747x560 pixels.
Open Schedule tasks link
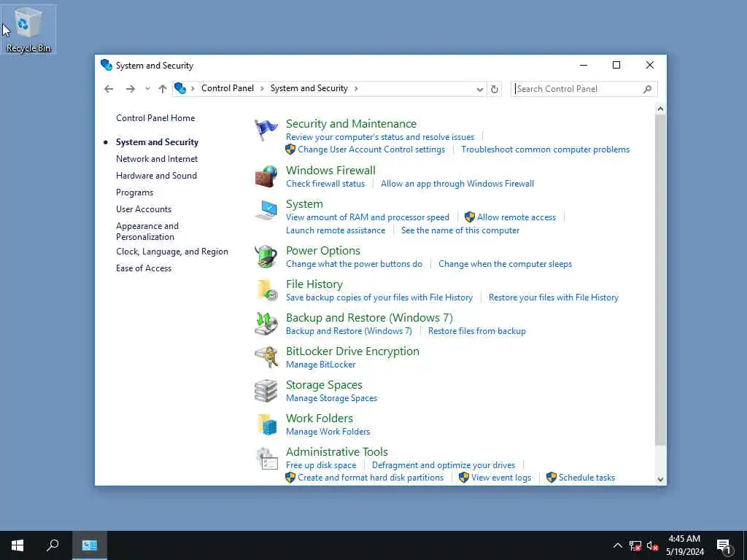587,478
